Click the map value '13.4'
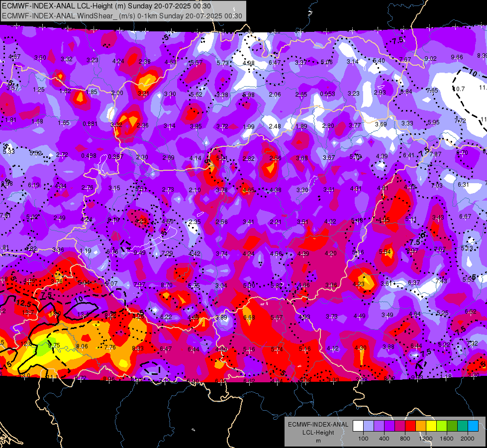487x448 pixels. (x=83, y=314)
